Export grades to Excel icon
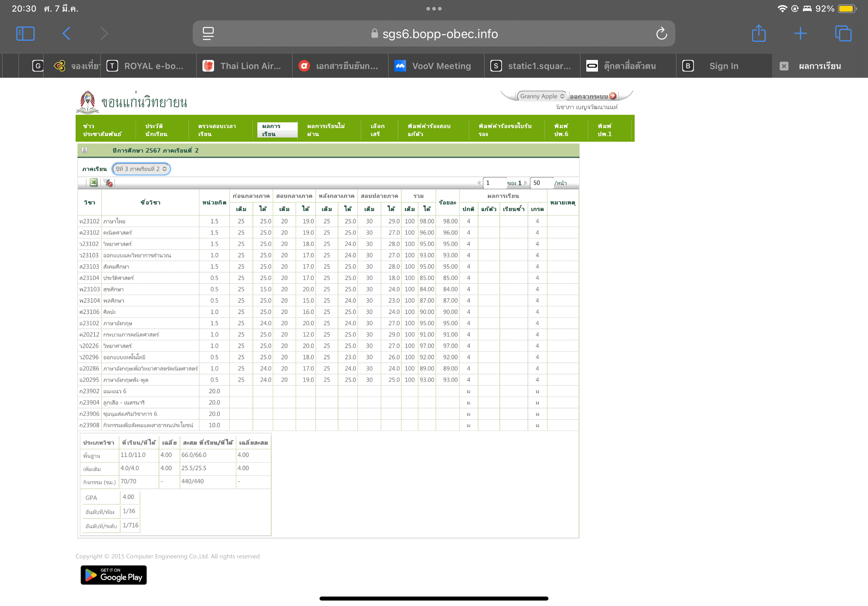The image size is (868, 606). coord(93,183)
